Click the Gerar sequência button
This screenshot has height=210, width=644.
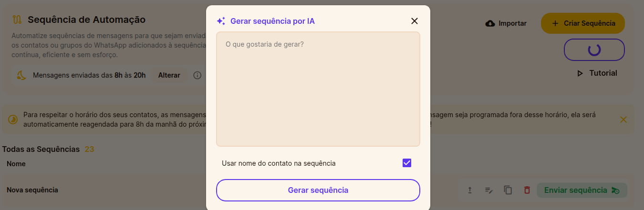tap(318, 190)
